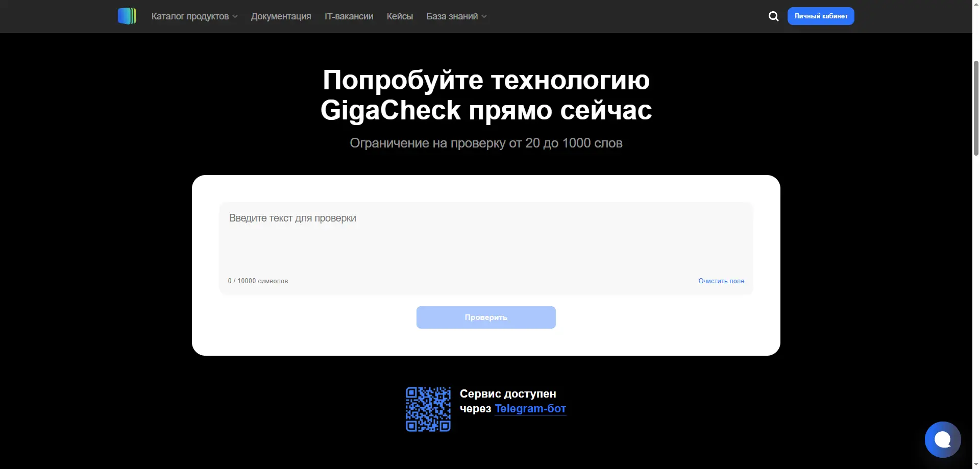
Task: Open the Telegram-бот link
Action: coord(530,409)
